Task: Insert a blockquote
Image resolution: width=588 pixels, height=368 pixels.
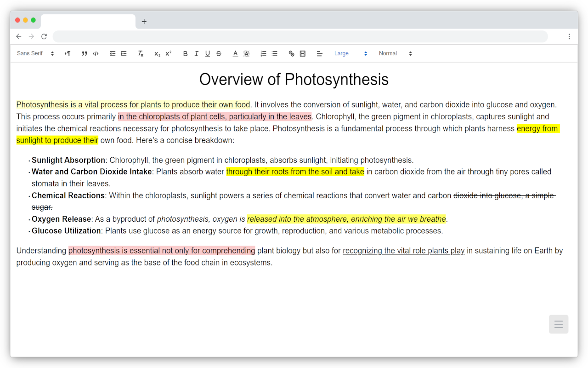Action: click(85, 53)
